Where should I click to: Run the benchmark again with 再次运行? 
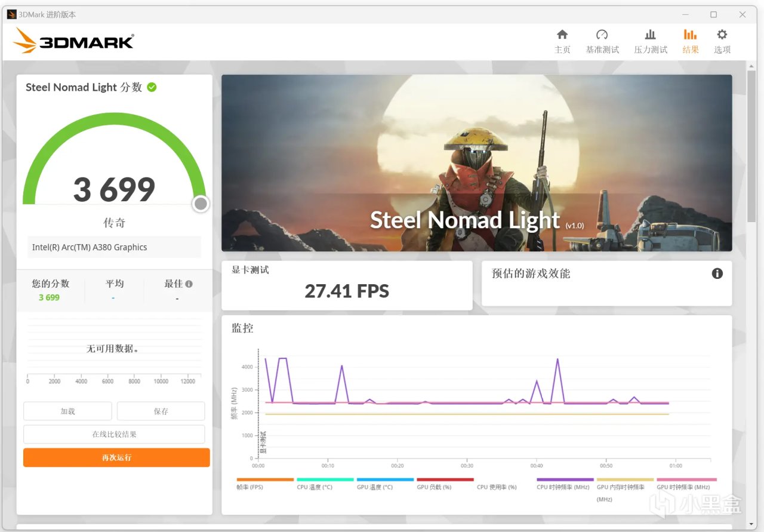pyautogui.click(x=116, y=457)
